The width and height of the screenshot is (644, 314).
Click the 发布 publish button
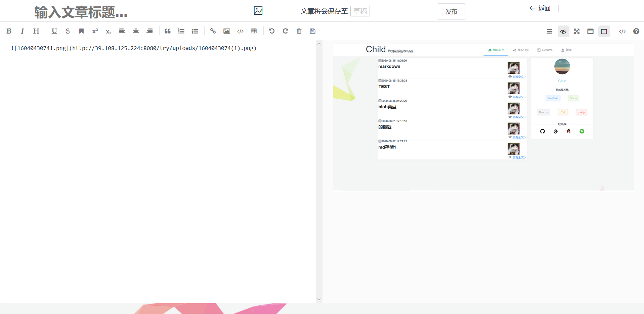tap(451, 12)
